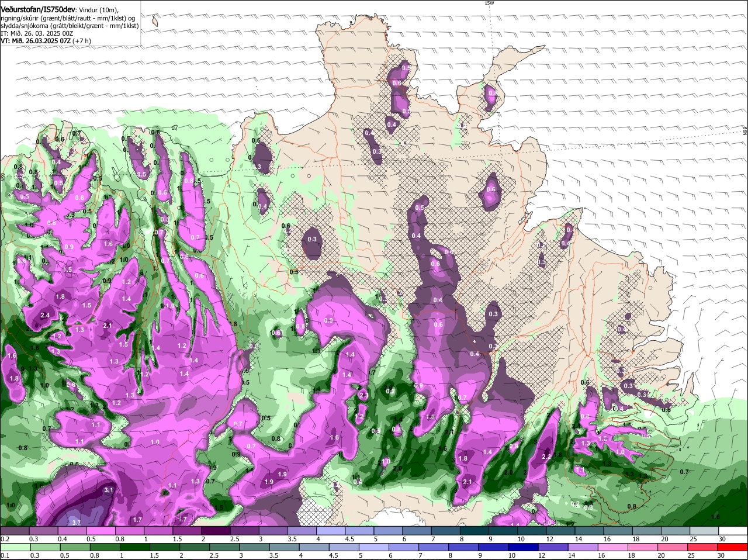Select the 15W longitude label at the top
Image resolution: width=748 pixels, height=560 pixels.
coord(489,3)
